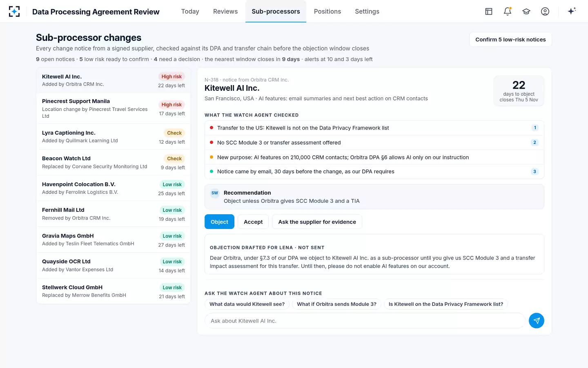Open the Settings tab
This screenshot has height=368, width=588.
pyautogui.click(x=367, y=11)
